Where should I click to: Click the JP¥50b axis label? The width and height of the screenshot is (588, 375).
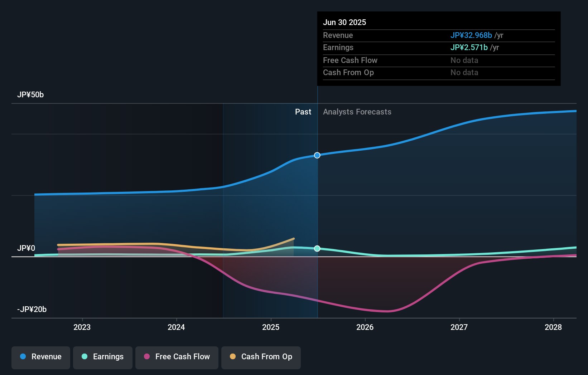(30, 95)
